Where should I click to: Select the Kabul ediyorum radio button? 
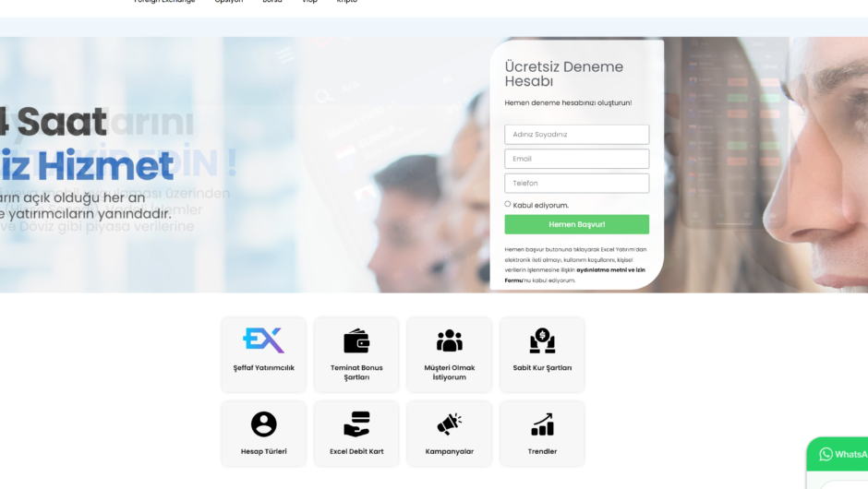[x=508, y=204]
